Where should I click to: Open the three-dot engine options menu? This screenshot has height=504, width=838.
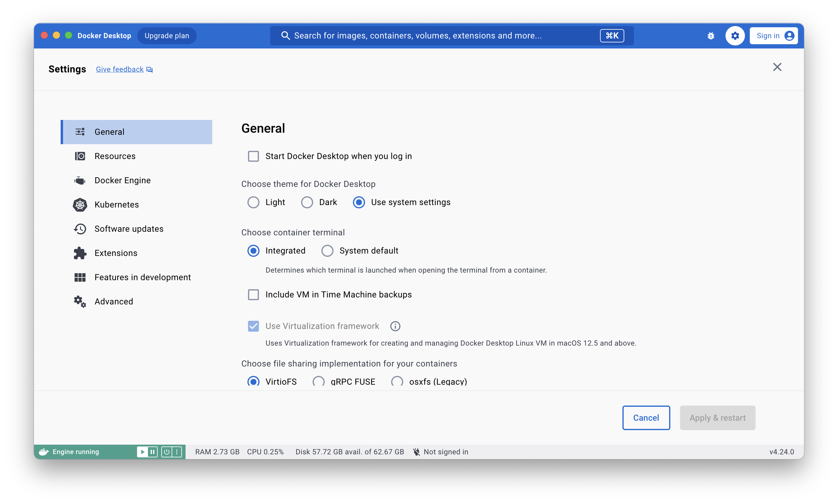coord(177,452)
